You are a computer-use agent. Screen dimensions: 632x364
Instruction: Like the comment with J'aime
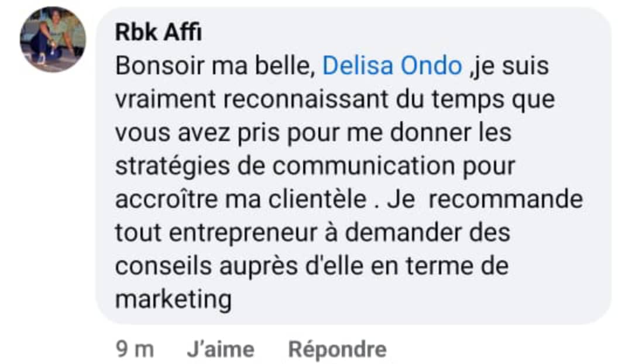point(221,349)
